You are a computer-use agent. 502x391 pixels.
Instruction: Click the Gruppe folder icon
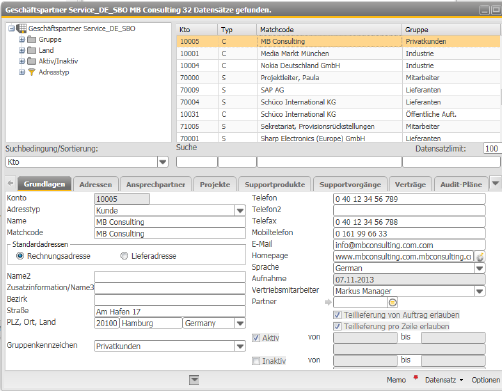coord(31,40)
